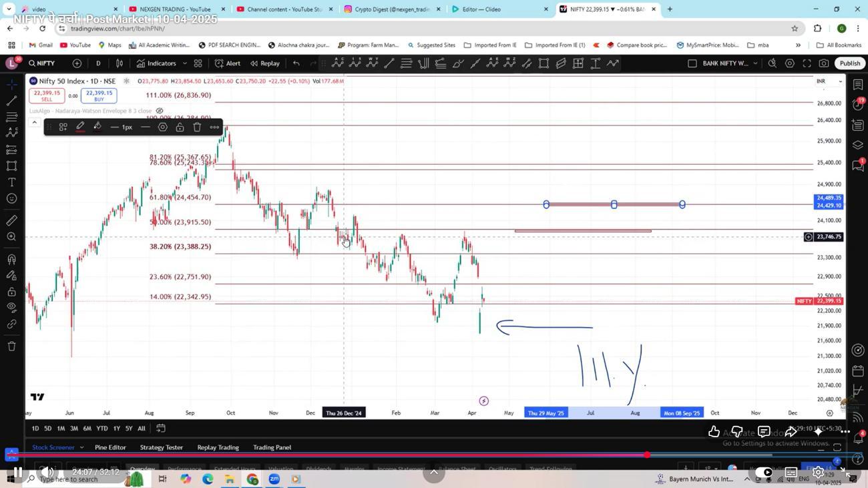The height and width of the screenshot is (488, 868).
Task: Click the add symbol plus icon
Action: (x=77, y=63)
